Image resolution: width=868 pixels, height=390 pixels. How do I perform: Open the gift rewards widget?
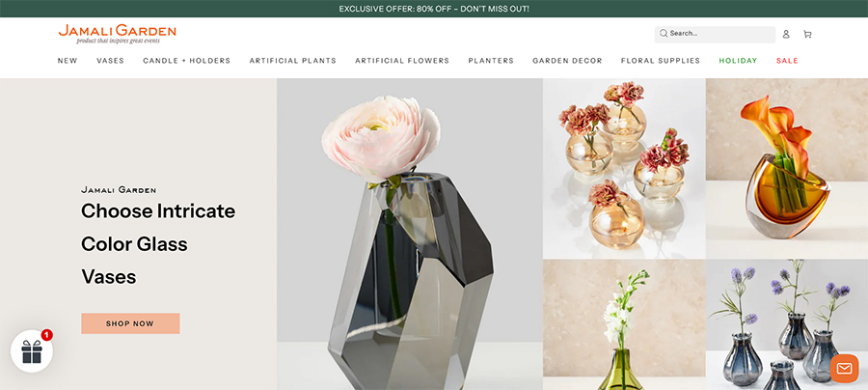tap(32, 351)
